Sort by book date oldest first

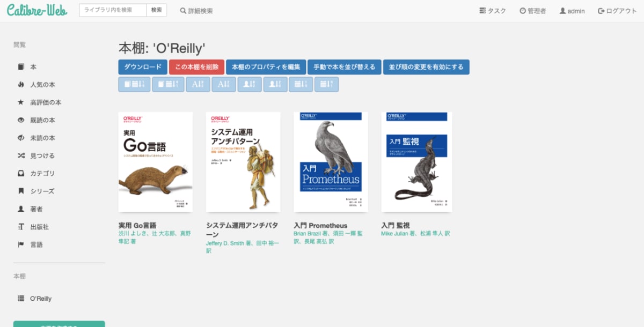168,84
